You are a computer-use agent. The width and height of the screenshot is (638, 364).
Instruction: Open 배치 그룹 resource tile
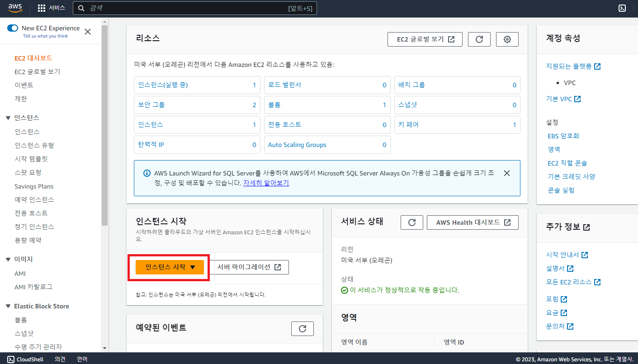457,85
